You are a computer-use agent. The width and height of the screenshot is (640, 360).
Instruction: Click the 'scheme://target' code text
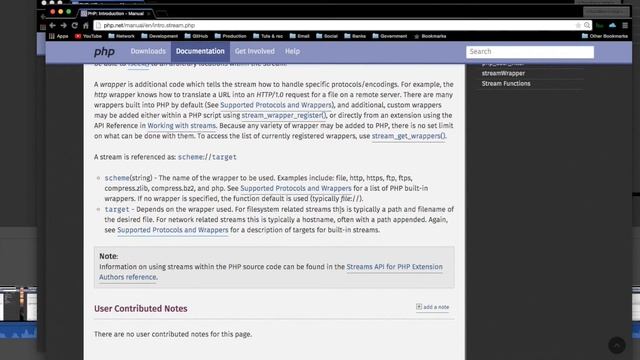[207, 157]
